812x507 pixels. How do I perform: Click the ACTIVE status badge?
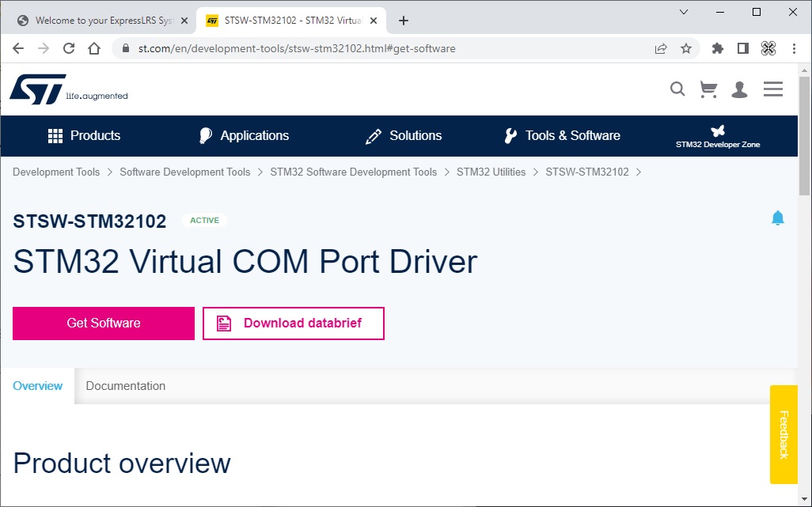click(x=204, y=221)
